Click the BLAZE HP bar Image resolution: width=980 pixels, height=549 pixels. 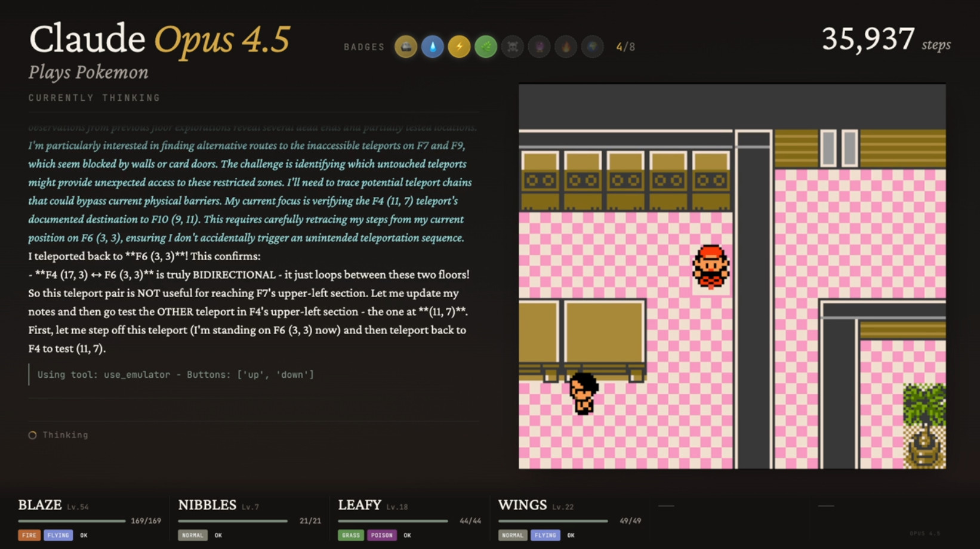72,521
